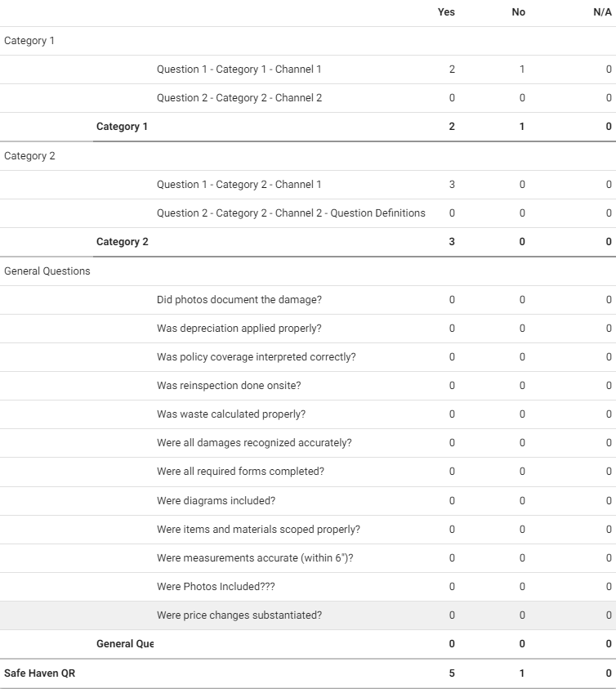Select the Category 1 group header row
The width and height of the screenshot is (616, 689).
(x=29, y=41)
